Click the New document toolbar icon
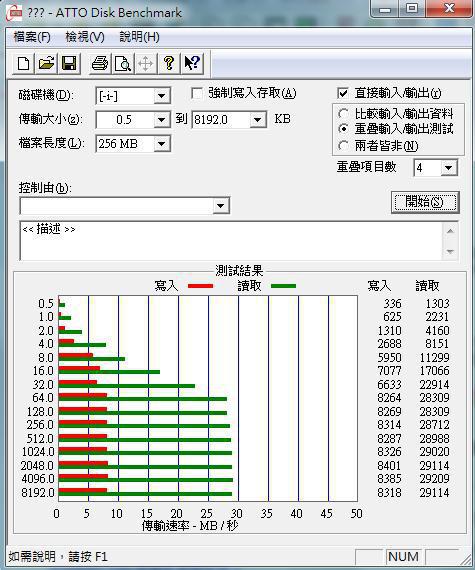475x570 pixels. pyautogui.click(x=24, y=63)
